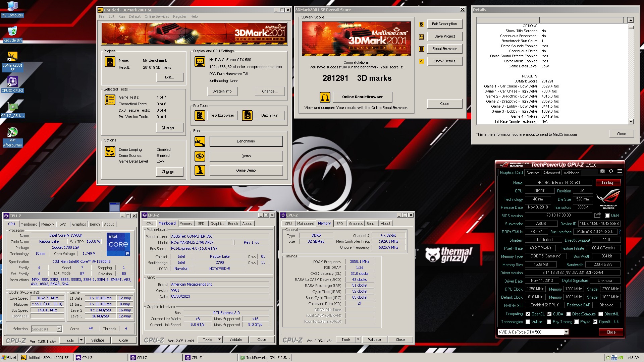Click Validate in the CPU-Z Memory window
Image resolution: width=644 pixels, height=362 pixels.
pyautogui.click(x=374, y=340)
